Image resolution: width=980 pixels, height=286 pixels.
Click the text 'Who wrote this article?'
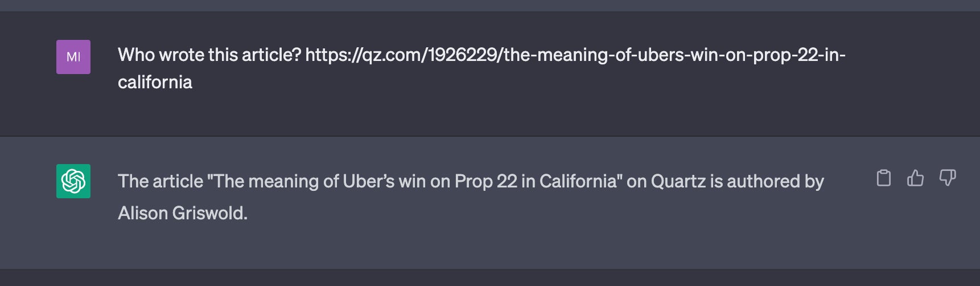(x=209, y=55)
